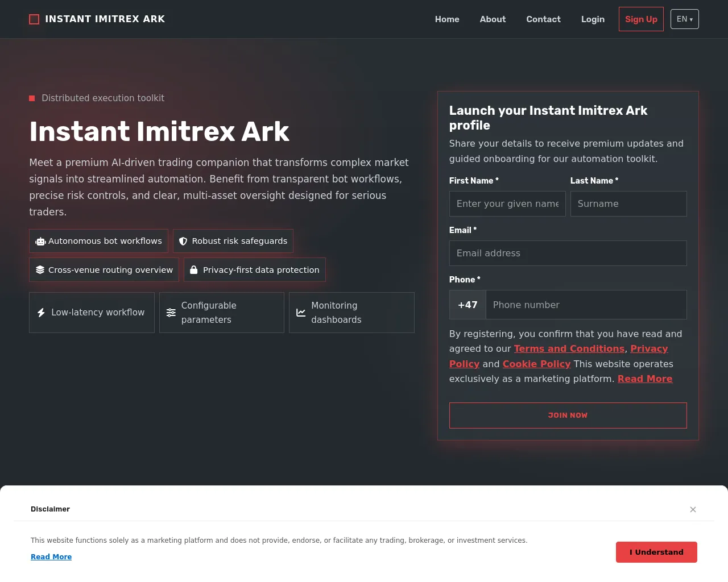Focus the Surname input field
The width and height of the screenshot is (728, 582).
[628, 203]
